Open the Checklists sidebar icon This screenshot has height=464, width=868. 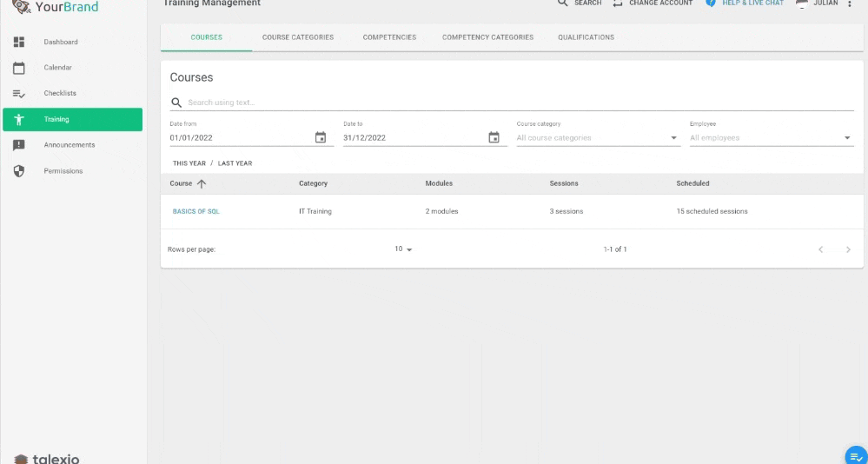point(19,94)
